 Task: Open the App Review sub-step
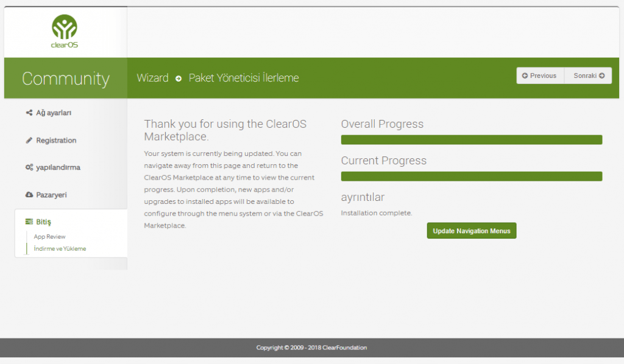49,236
